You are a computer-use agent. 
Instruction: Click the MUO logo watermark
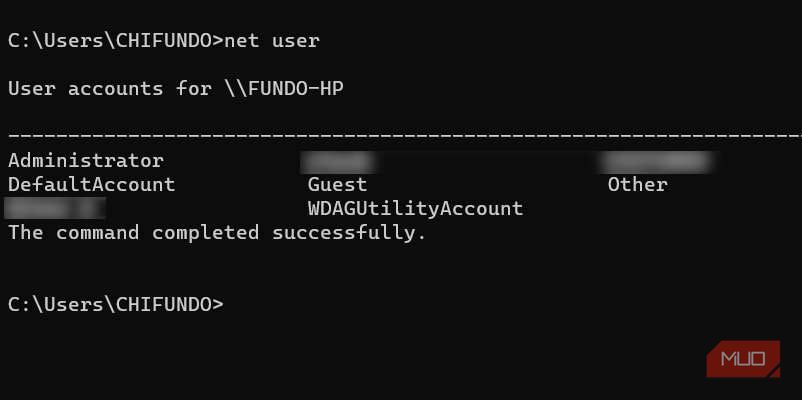[x=742, y=359]
